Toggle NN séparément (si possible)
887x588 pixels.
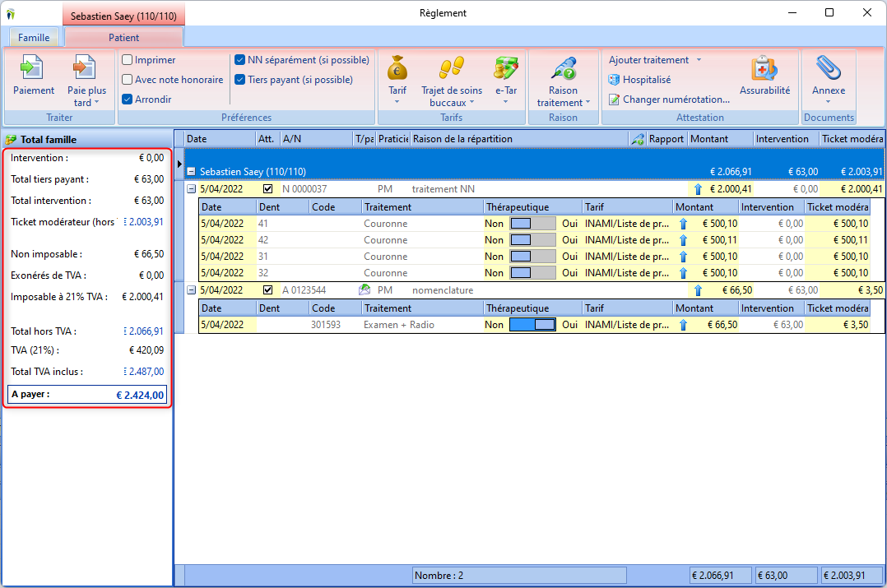pos(240,60)
